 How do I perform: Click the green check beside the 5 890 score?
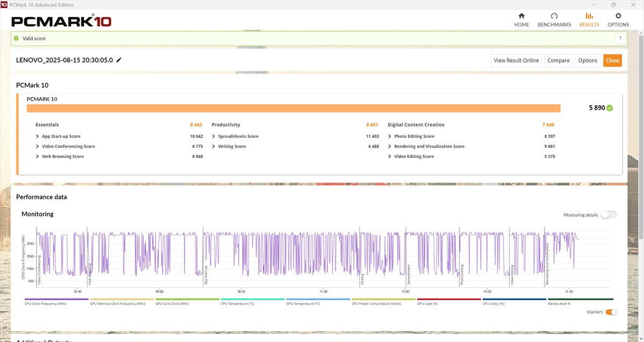pyautogui.click(x=610, y=108)
